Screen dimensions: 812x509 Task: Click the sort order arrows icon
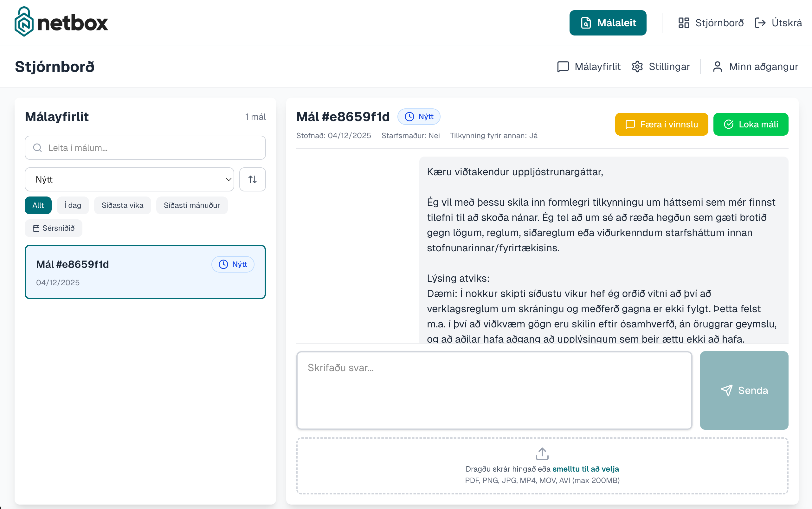tap(253, 179)
